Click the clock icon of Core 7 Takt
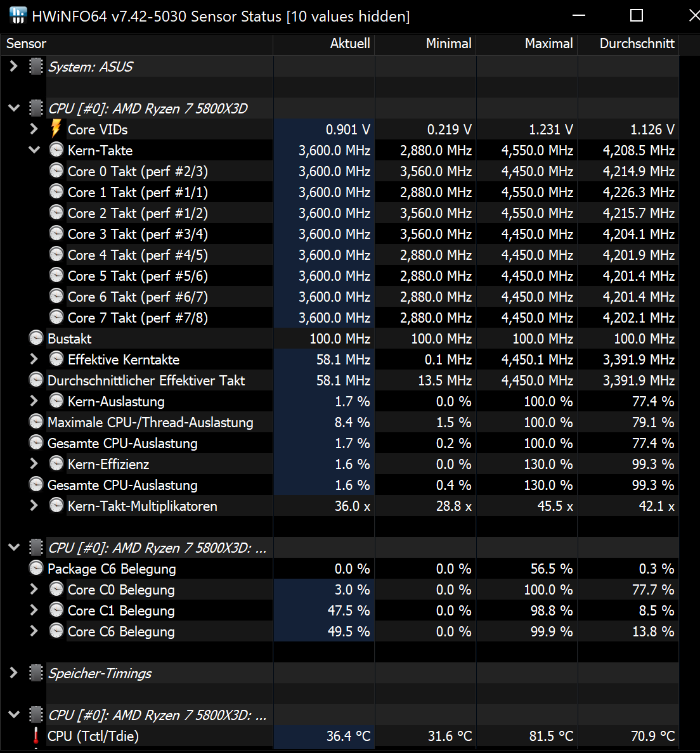The image size is (700, 753). pyautogui.click(x=56, y=317)
